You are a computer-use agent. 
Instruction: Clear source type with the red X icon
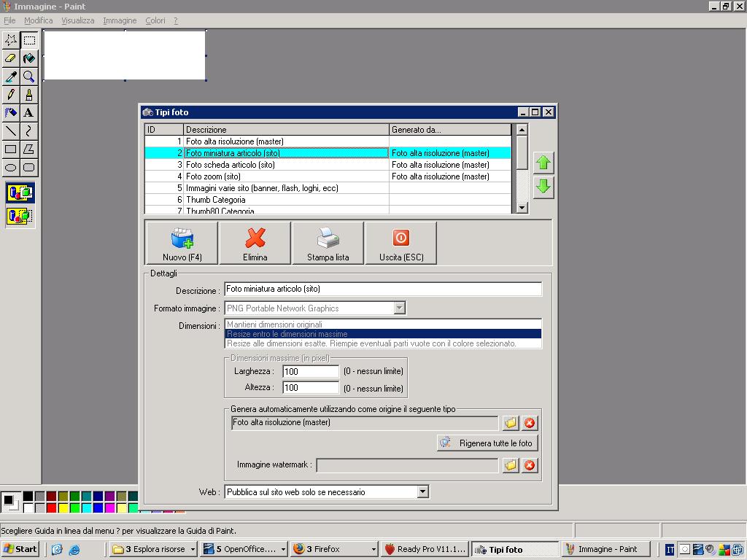(530, 422)
